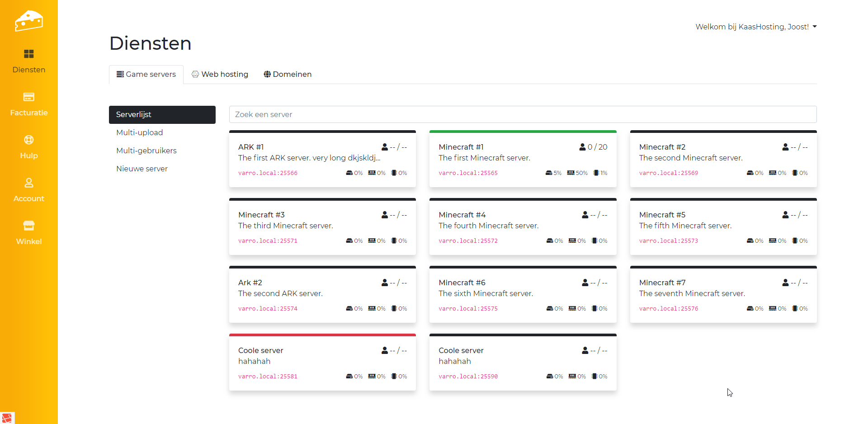Click the memory usage icon on Minecraft #1
Image resolution: width=868 pixels, height=424 pixels.
click(x=571, y=173)
